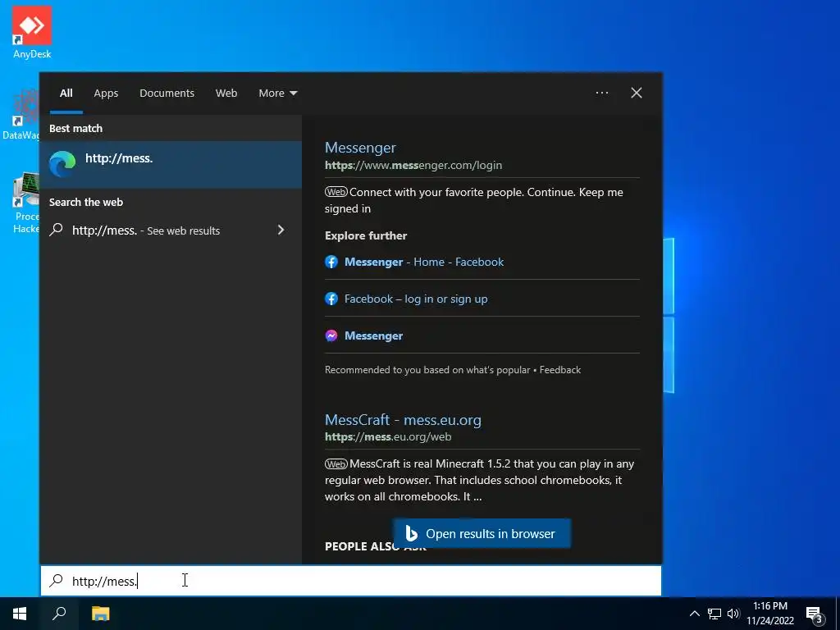
Task: Open the volume control tray icon
Action: tap(733, 614)
